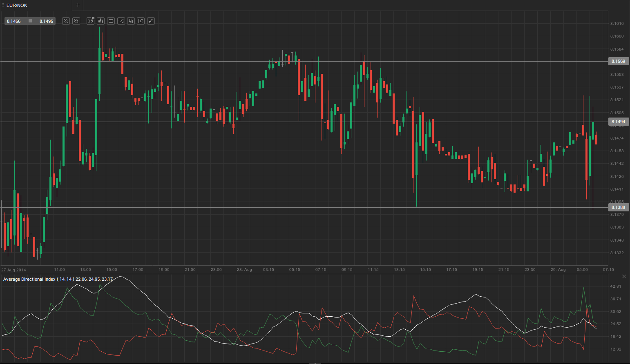The height and width of the screenshot is (364, 630).
Task: Toggle the marker between bid and ask prices
Action: 29,21
